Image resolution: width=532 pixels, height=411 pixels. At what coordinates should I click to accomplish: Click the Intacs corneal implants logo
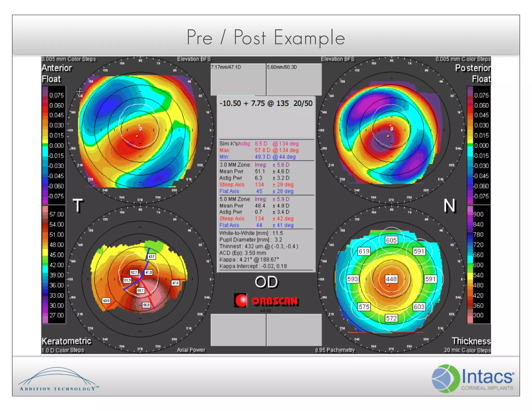click(473, 378)
